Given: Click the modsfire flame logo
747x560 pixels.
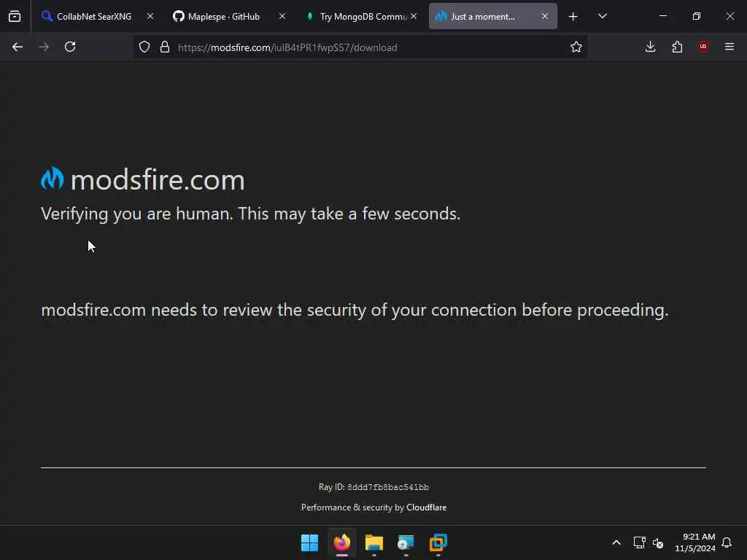Looking at the screenshot, I should [x=53, y=179].
